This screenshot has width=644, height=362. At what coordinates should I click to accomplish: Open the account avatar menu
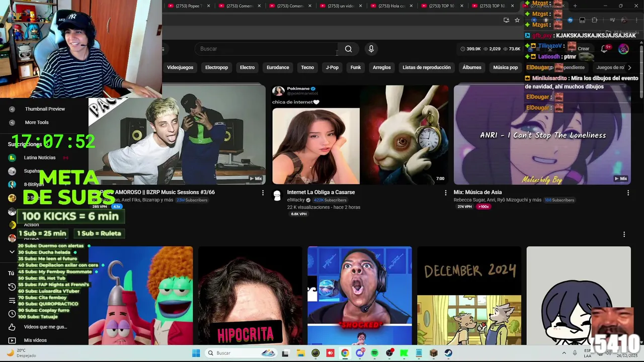point(623,49)
